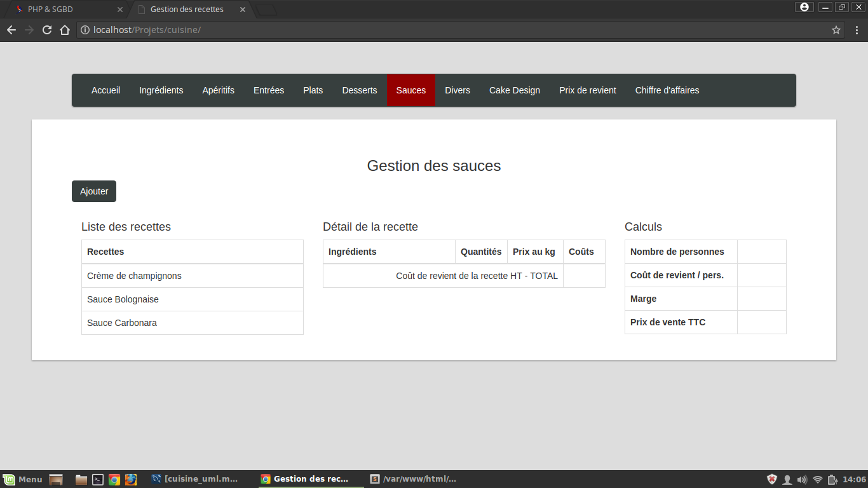
Task: Select Sauce Bolognaise recipe row
Action: (x=193, y=299)
